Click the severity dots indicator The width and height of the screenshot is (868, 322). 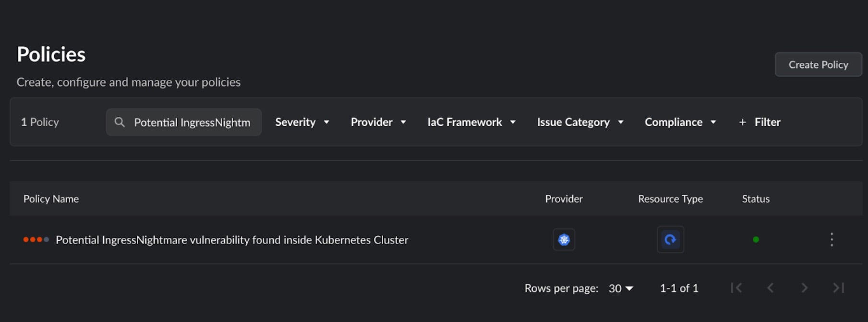click(36, 239)
